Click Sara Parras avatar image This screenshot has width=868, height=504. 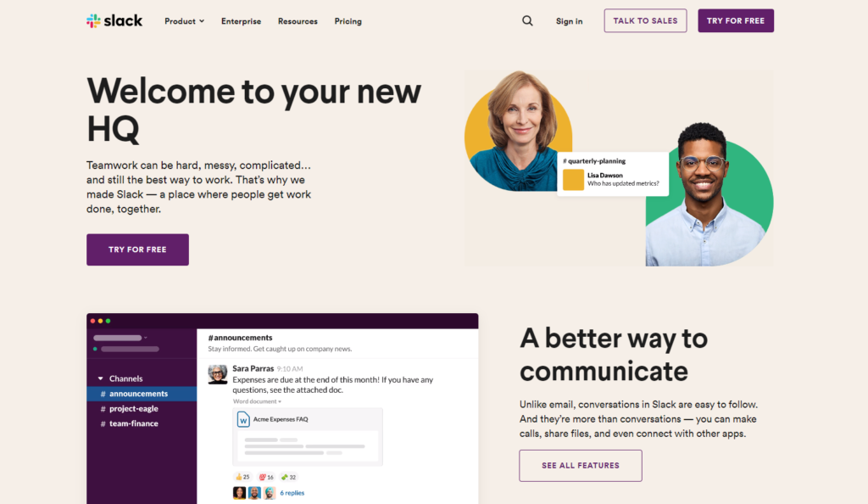coord(218,374)
